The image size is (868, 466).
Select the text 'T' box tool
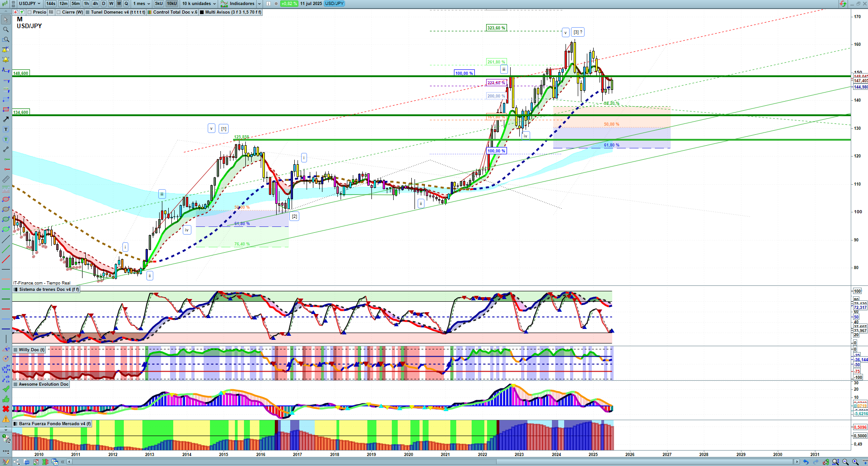[x=6, y=129]
